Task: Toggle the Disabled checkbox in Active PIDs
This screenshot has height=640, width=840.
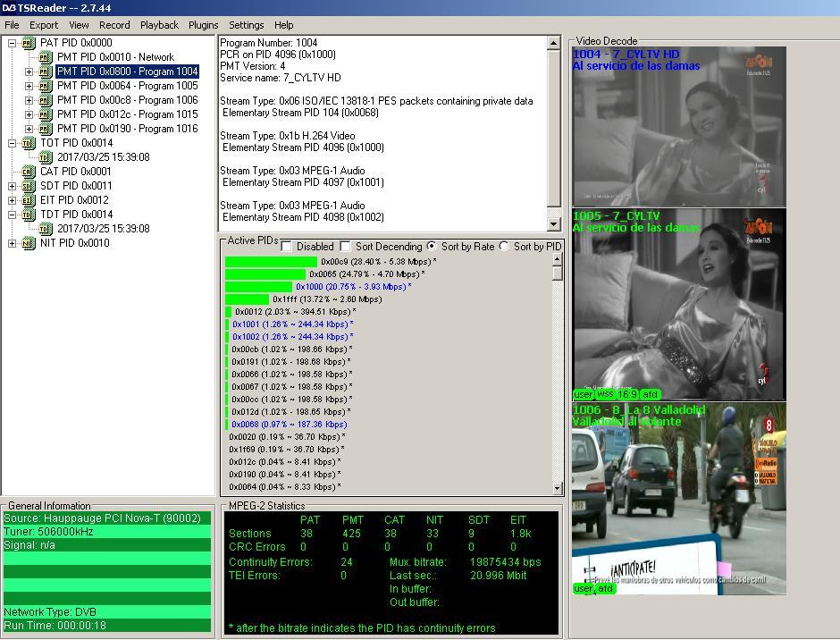Action: [x=287, y=247]
